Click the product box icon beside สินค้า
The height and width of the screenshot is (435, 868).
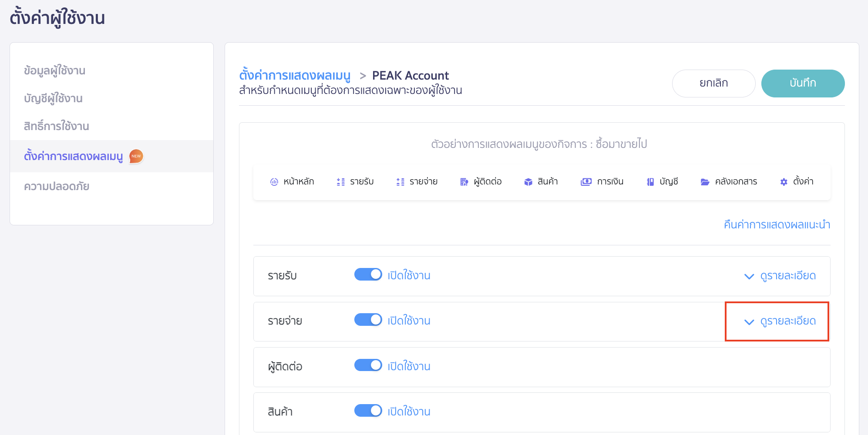coord(528,182)
